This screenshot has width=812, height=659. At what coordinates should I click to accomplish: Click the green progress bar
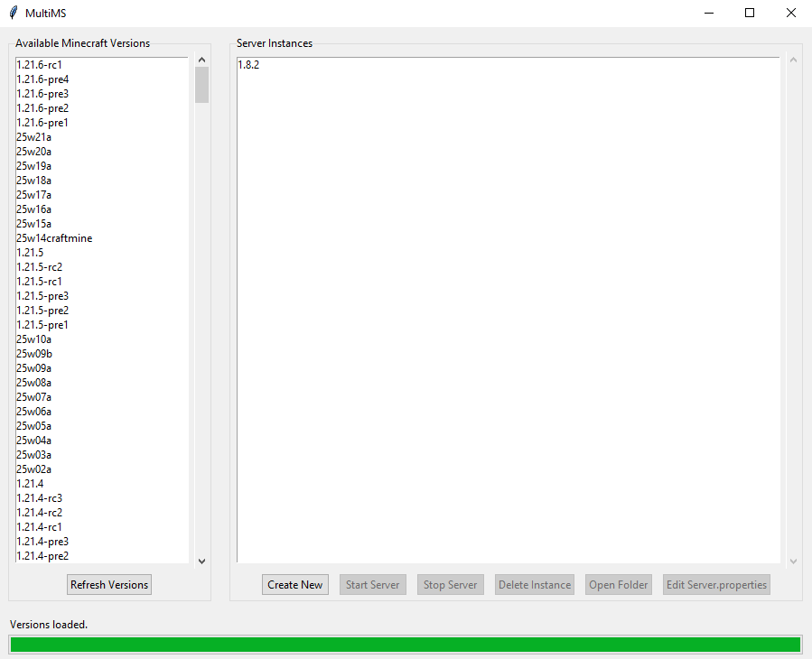coord(406,645)
